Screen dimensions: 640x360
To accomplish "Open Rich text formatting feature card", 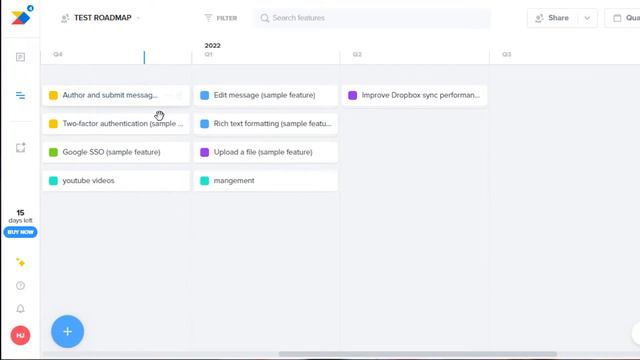I will pos(266,124).
